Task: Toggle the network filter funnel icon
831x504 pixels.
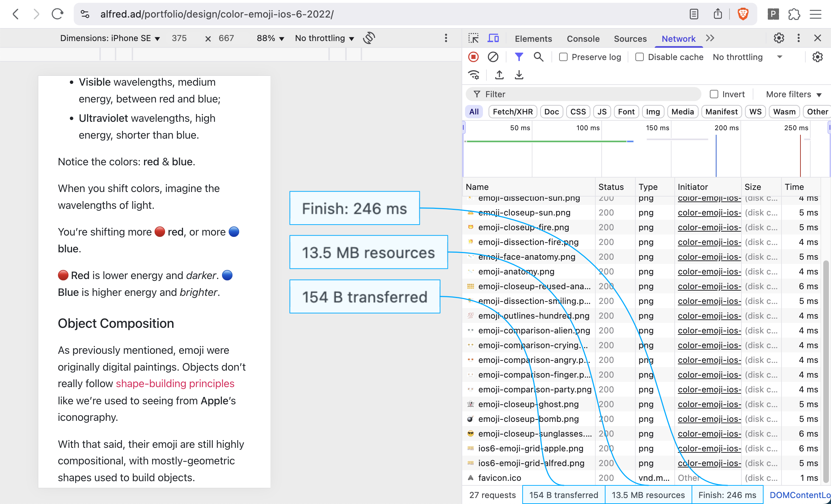Action: [x=518, y=57]
